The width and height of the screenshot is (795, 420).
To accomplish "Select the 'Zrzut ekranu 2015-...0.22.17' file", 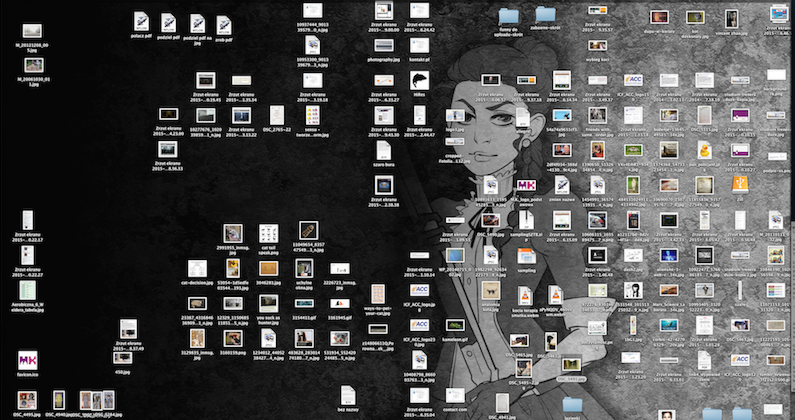I will click(x=27, y=220).
